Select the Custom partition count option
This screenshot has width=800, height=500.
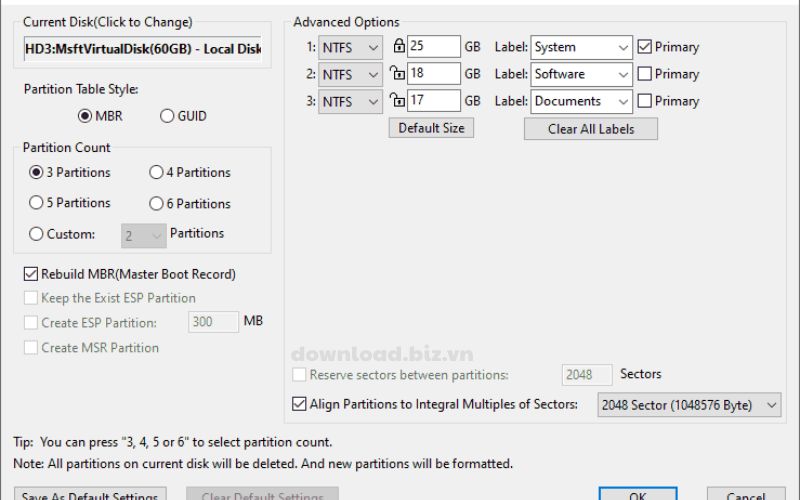[x=37, y=234]
